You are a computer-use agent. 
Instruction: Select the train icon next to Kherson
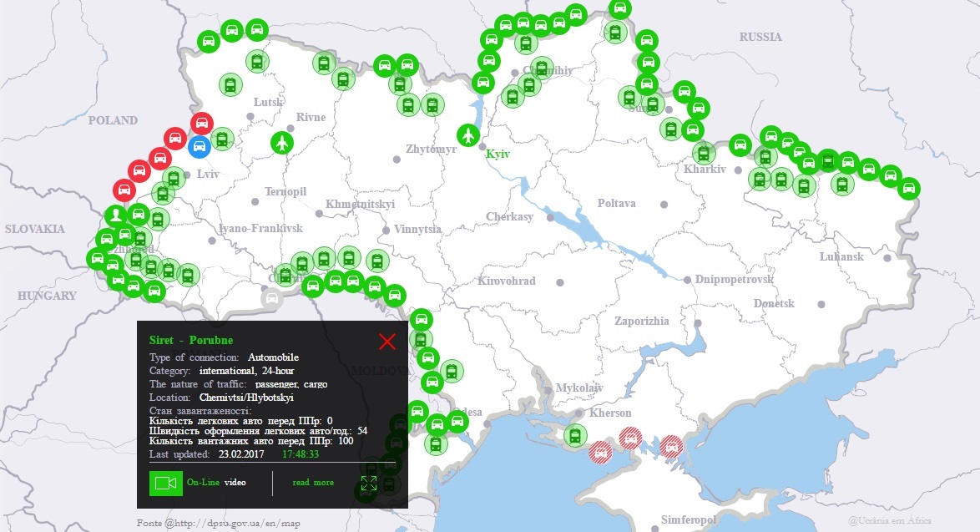click(575, 435)
